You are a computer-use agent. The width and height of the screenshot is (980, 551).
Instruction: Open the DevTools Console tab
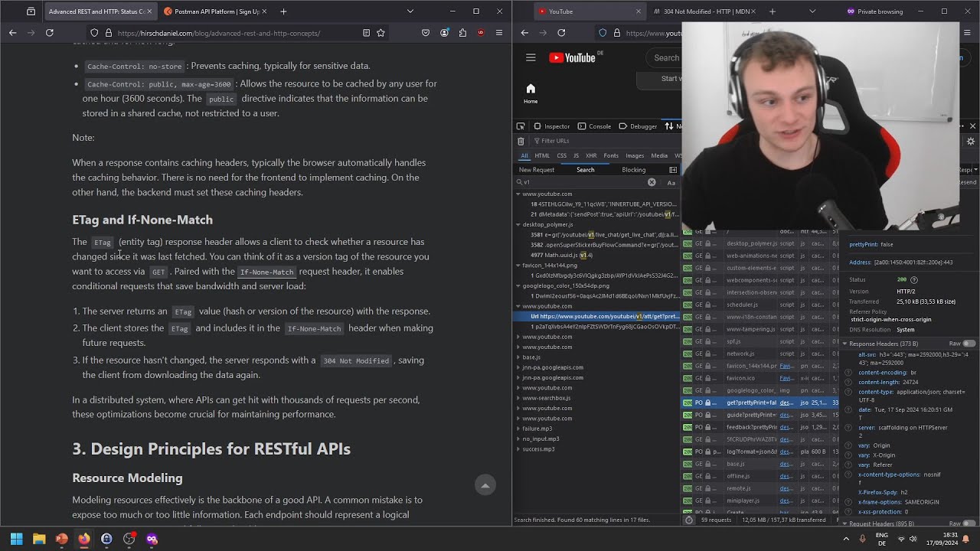(594, 126)
